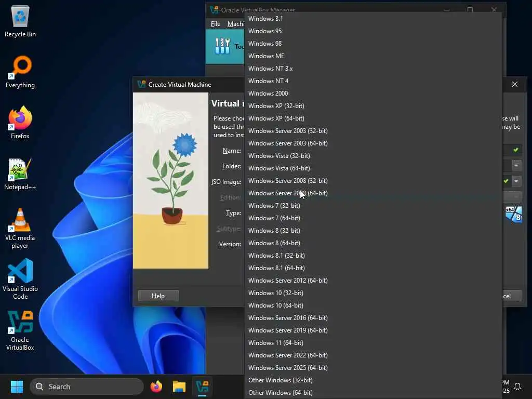Select Windows 8 (64-bit)
Viewport: 532px width, 399px height.
coord(373,243)
